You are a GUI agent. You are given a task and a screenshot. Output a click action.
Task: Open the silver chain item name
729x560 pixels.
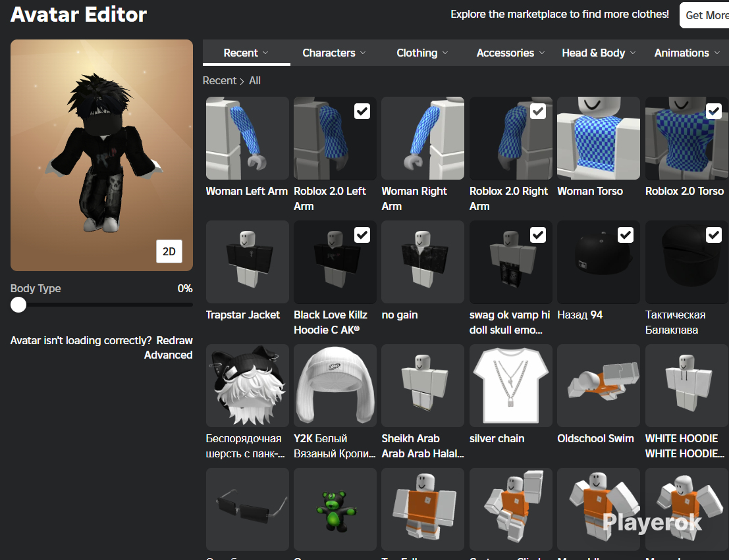(497, 438)
